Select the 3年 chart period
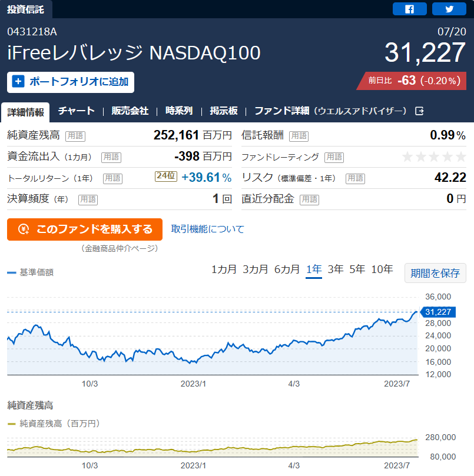Screen dimensions: 474x476 tap(336, 269)
